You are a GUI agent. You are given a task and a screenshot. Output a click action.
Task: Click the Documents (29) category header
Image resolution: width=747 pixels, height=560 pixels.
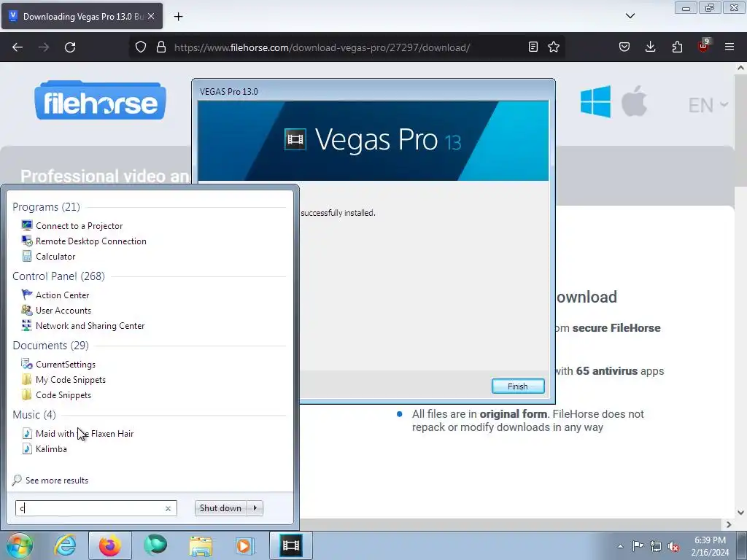[50, 346]
